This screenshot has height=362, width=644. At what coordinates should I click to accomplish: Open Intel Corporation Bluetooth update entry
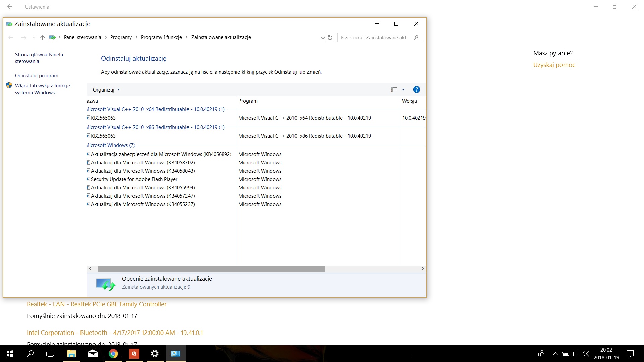(115, 333)
